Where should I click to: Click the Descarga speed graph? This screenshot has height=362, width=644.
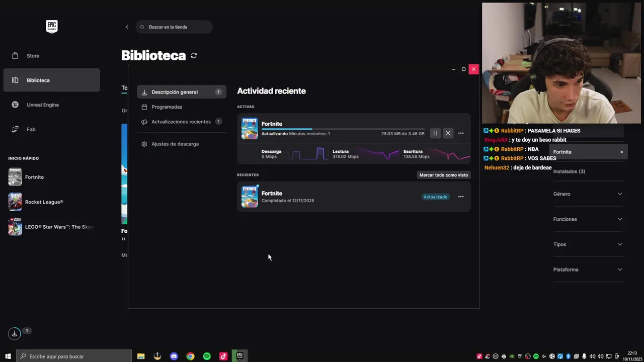(306, 154)
